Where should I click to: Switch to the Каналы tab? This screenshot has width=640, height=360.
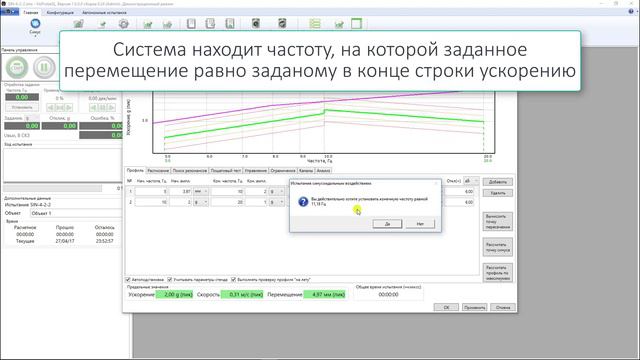pos(306,171)
